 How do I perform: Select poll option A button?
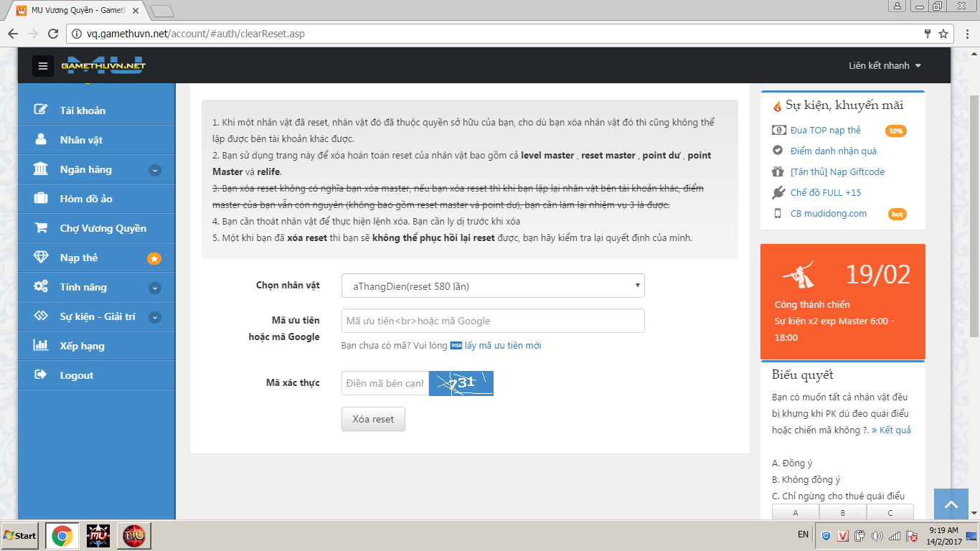[795, 512]
